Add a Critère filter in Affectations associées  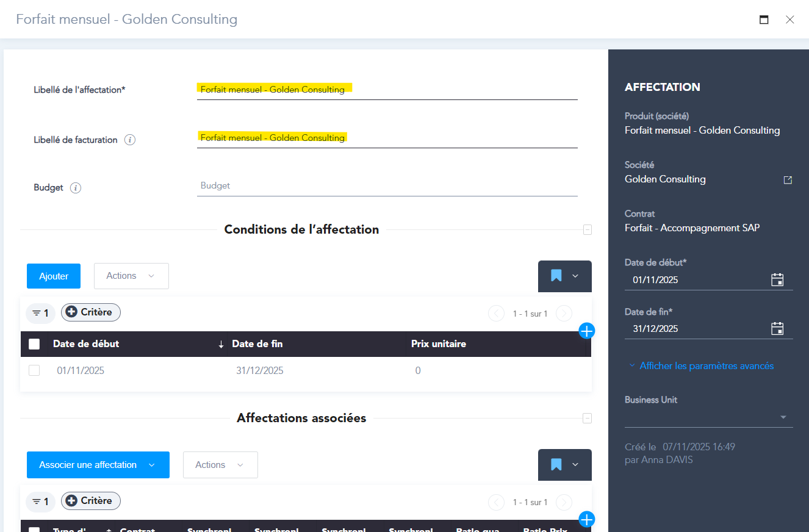point(90,501)
